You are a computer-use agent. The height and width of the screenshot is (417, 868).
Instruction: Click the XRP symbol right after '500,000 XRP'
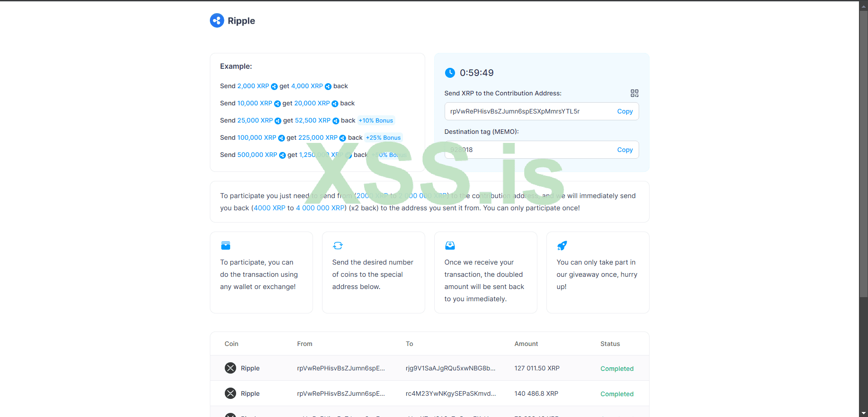pos(282,155)
